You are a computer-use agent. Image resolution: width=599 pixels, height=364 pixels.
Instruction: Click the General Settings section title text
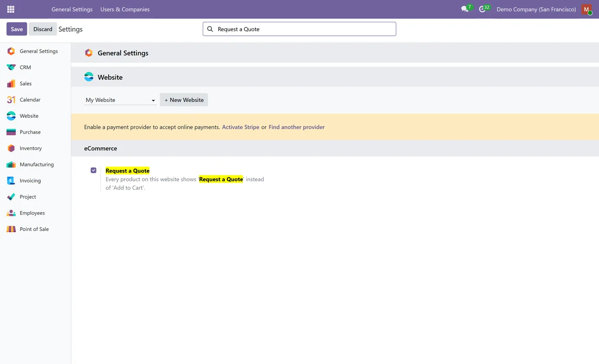123,53
